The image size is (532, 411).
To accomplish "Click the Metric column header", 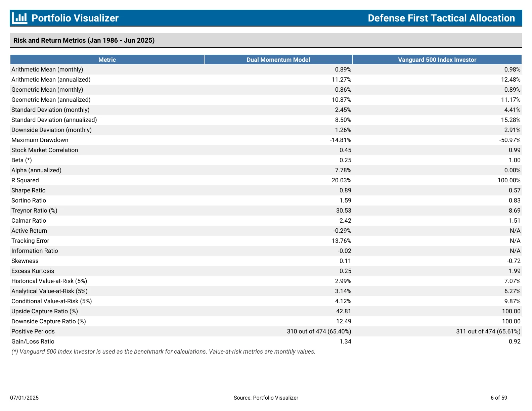I will [107, 60].
